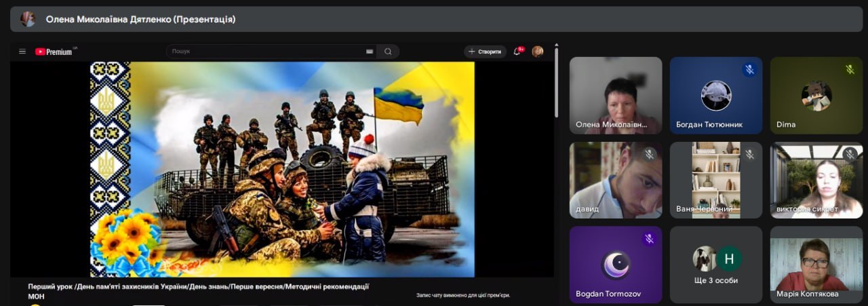Open the on-screen keyboard in search box

coord(370,52)
